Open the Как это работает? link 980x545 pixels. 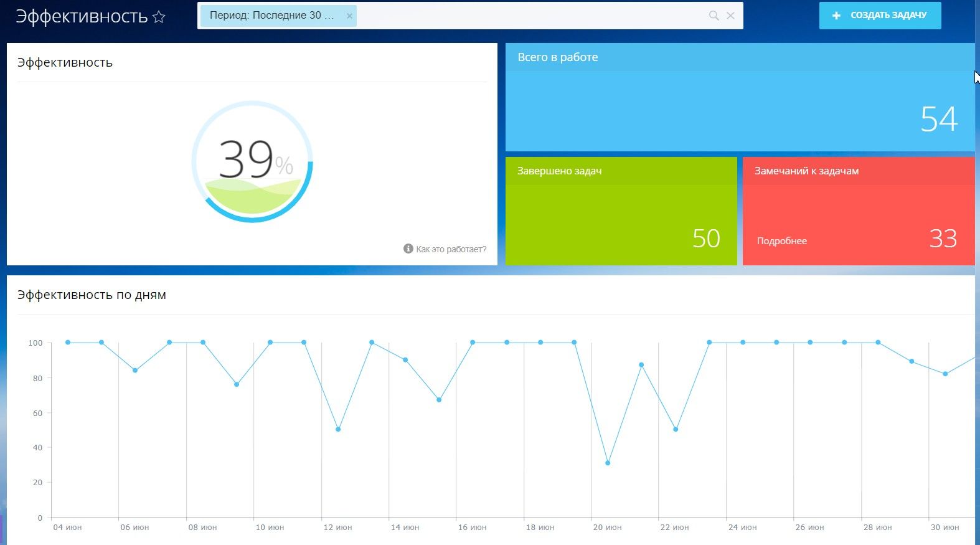pyautogui.click(x=451, y=249)
